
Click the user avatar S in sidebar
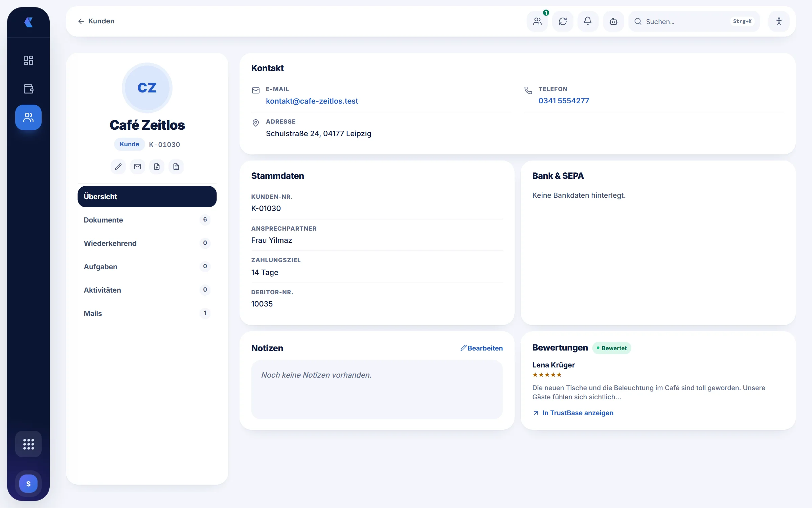point(28,484)
